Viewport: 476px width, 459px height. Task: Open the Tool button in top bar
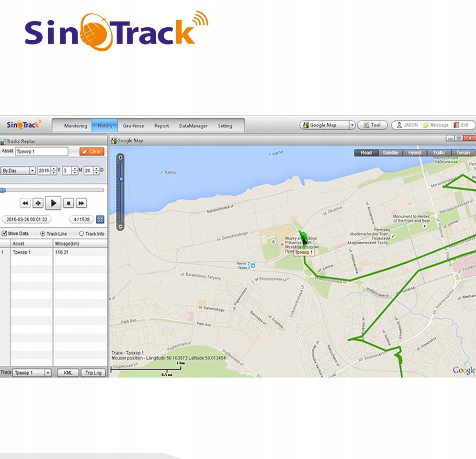(373, 125)
